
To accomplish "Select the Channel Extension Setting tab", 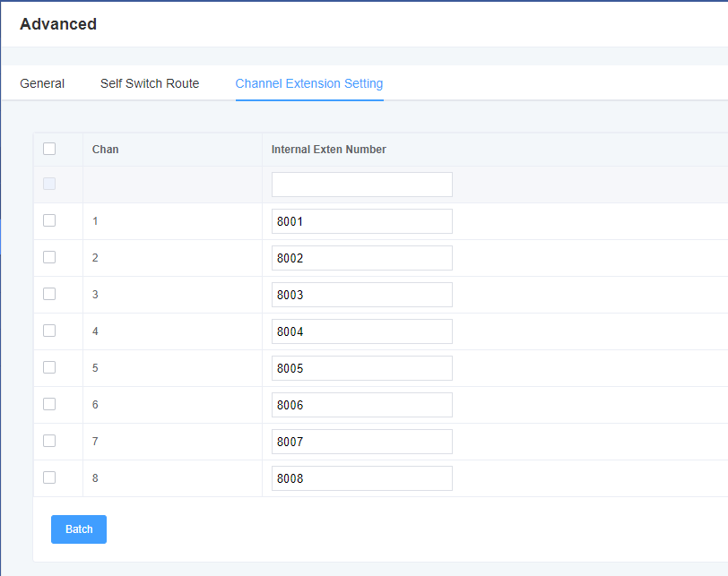I will tap(309, 83).
